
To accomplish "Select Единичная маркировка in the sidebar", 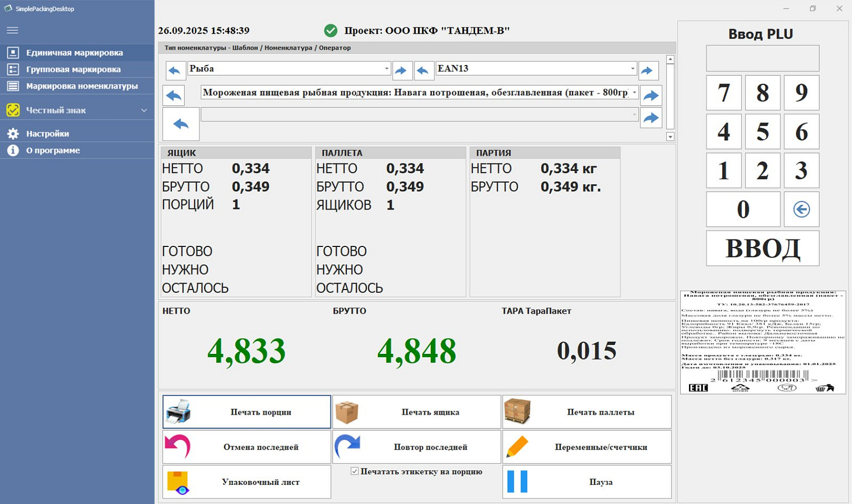I will 77,53.
